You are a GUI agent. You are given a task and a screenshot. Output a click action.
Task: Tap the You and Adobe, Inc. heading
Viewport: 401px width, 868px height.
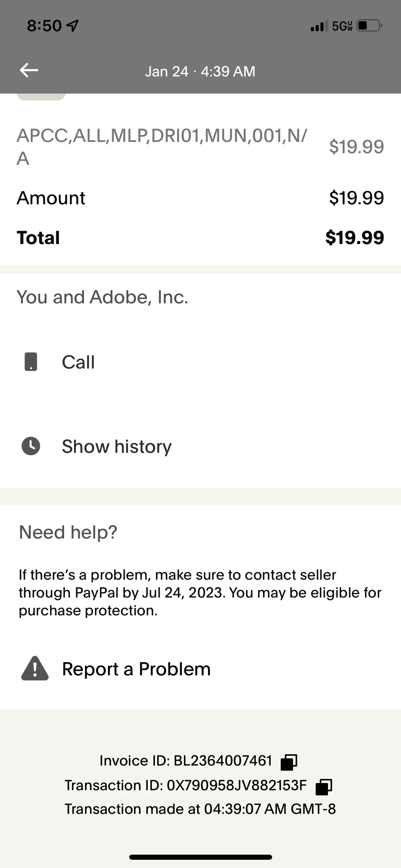102,297
